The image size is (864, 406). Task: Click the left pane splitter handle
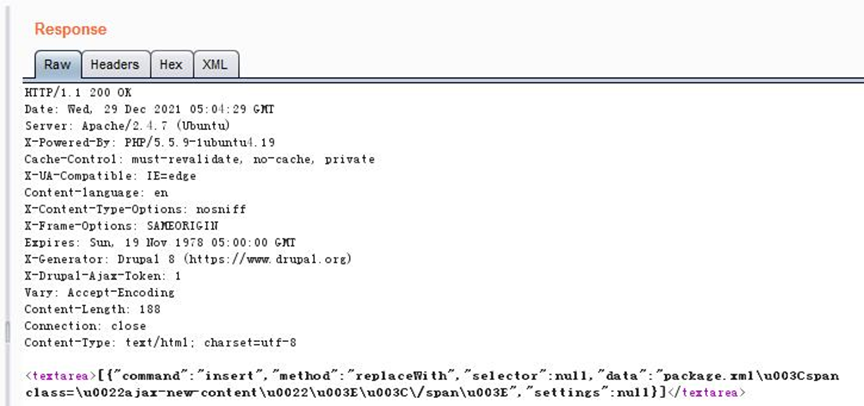tap(7, 331)
